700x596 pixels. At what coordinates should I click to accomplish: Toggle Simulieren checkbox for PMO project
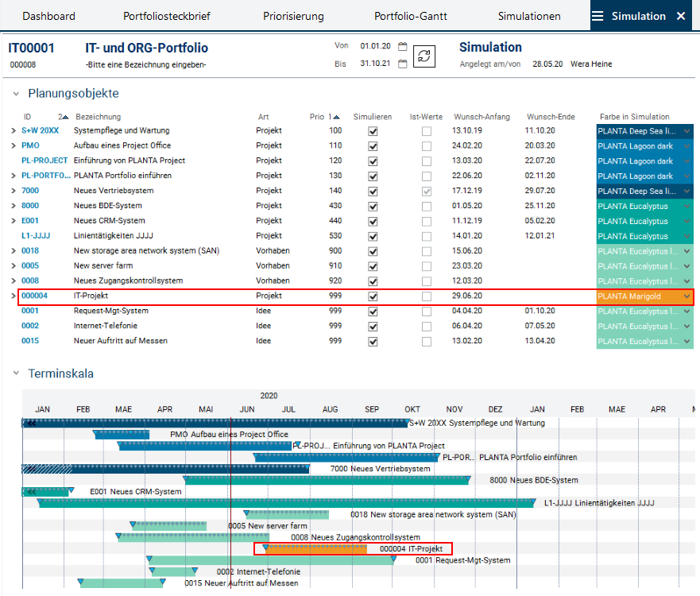coord(373,146)
